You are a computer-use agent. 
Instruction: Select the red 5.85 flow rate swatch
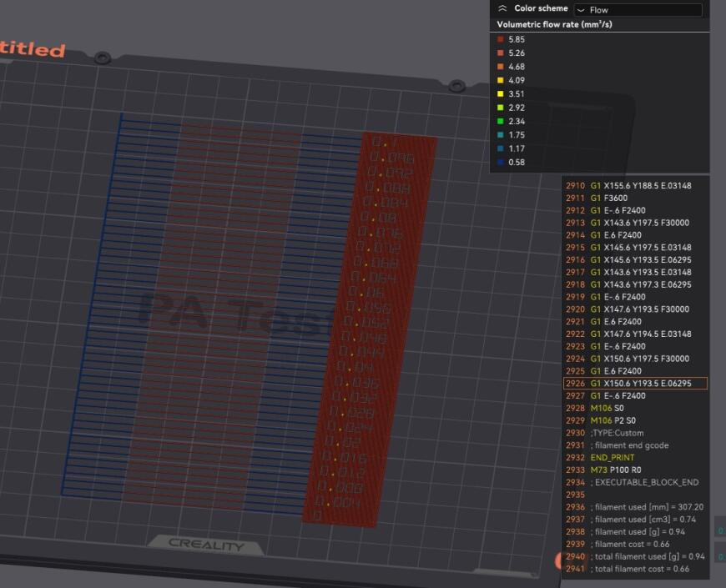click(498, 38)
